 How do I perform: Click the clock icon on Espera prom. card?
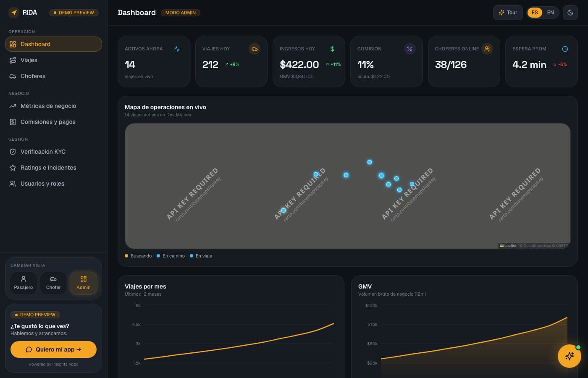click(x=565, y=49)
